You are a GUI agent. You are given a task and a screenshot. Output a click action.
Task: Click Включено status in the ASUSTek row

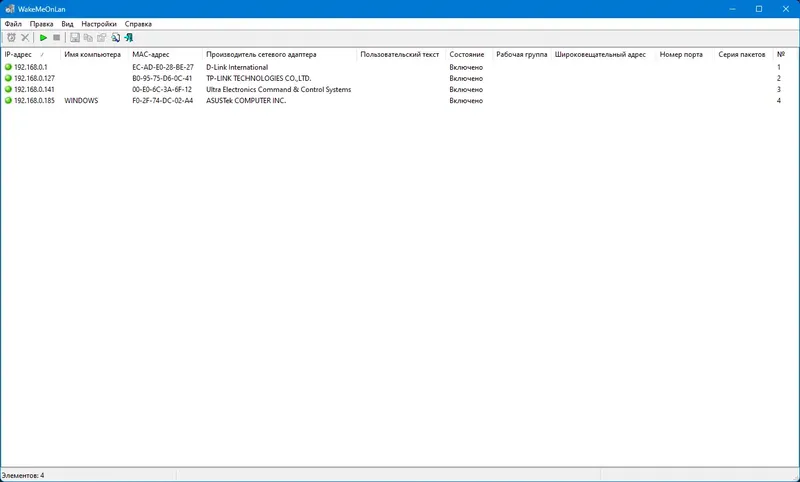click(466, 101)
